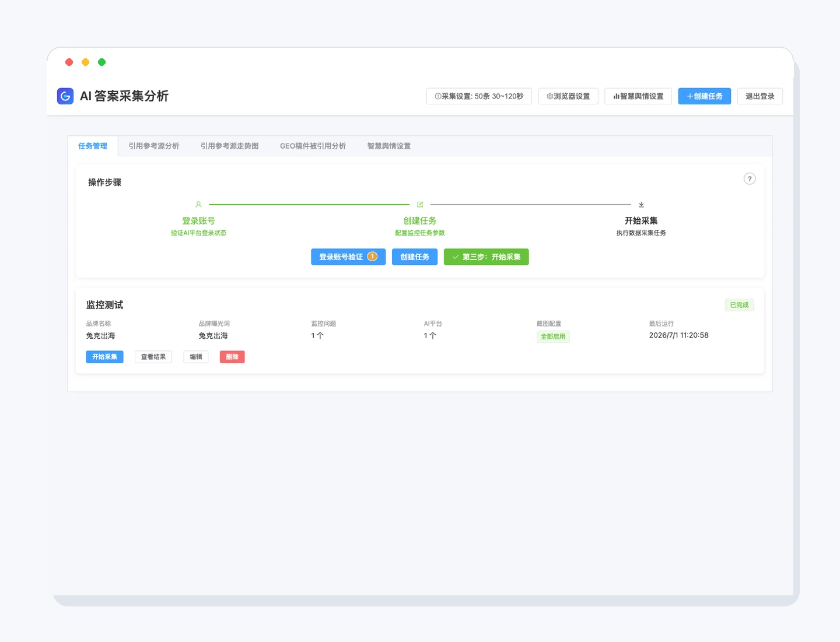This screenshot has height=642, width=840.
Task: Click the orange badge on 登录账号验证
Action: [x=372, y=257]
